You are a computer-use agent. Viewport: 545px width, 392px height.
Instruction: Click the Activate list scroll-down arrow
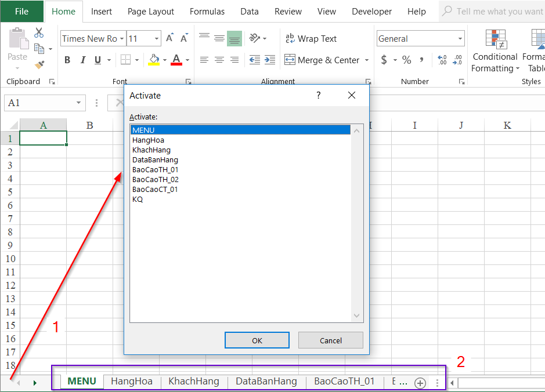tap(356, 315)
